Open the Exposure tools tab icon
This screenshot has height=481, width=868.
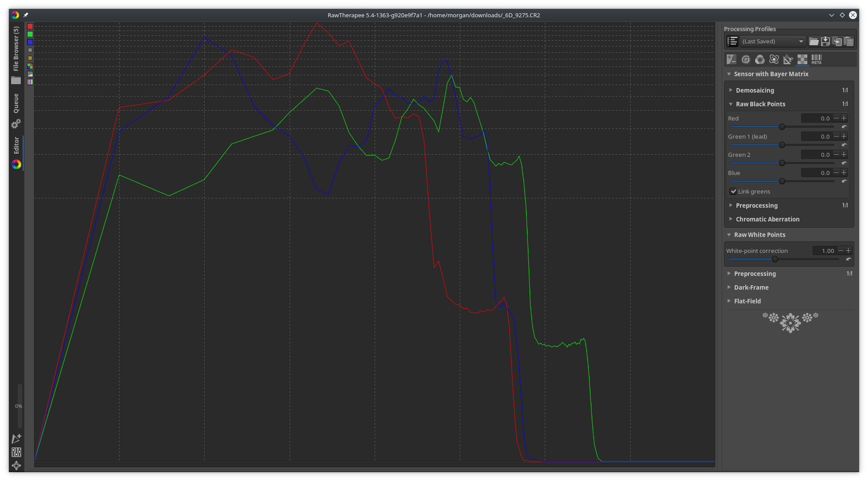click(732, 59)
